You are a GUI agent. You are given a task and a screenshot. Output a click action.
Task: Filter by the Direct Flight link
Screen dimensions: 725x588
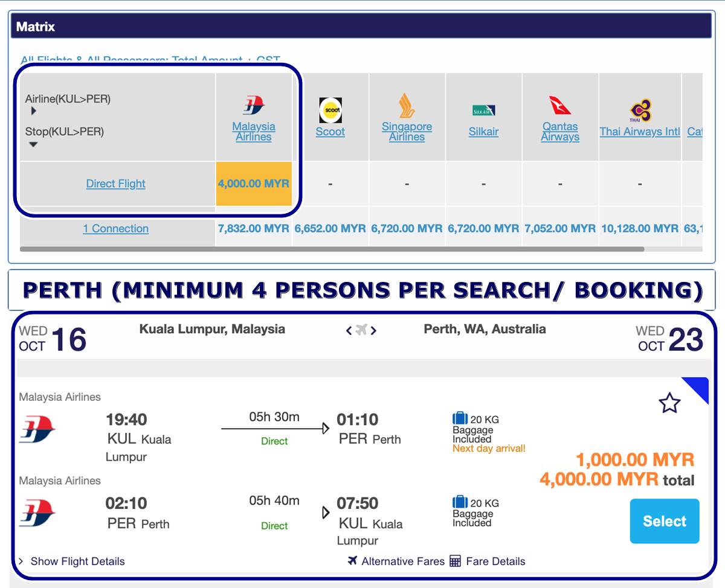tap(115, 184)
